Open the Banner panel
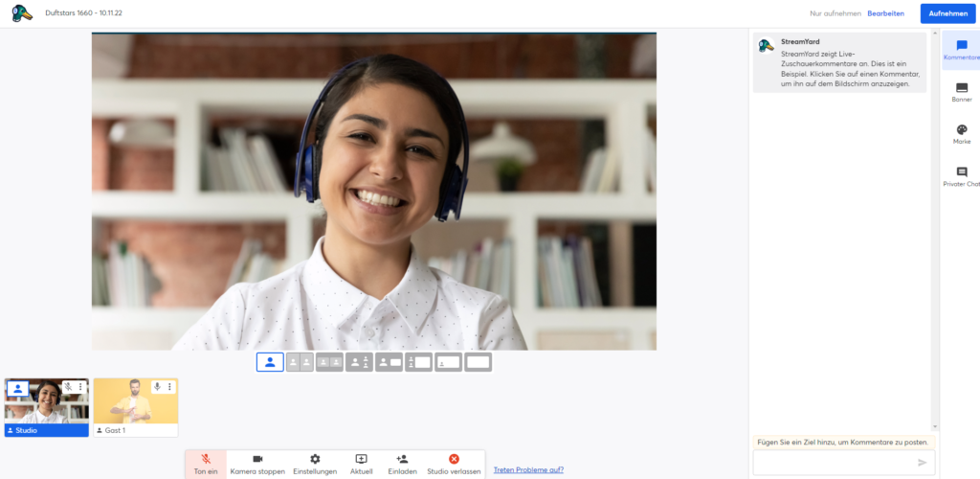 961,92
